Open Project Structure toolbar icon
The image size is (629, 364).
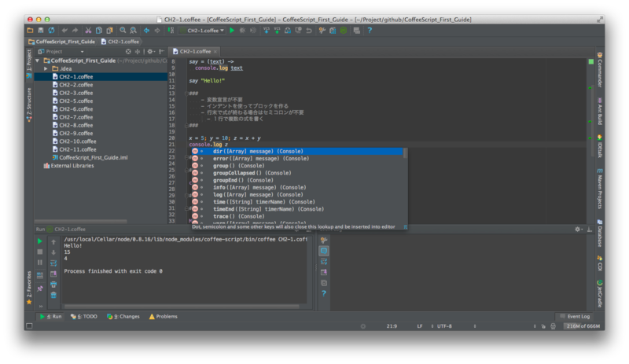pos(333,31)
